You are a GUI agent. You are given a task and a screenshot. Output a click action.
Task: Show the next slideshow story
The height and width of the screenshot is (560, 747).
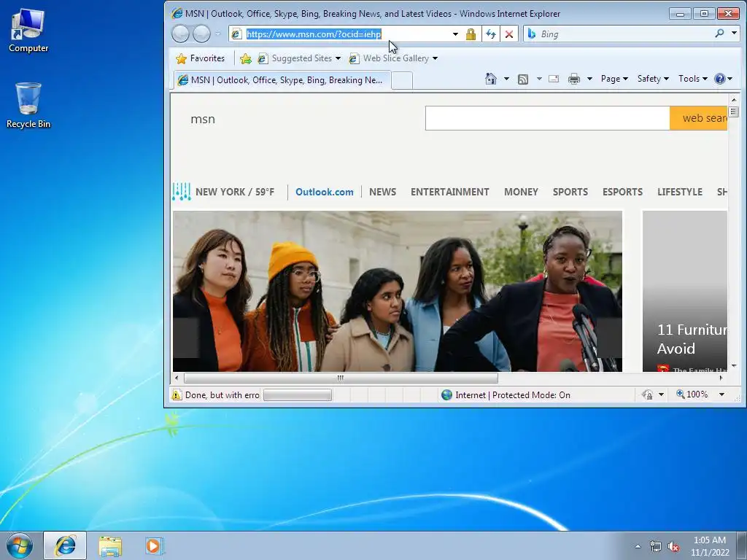coord(609,338)
